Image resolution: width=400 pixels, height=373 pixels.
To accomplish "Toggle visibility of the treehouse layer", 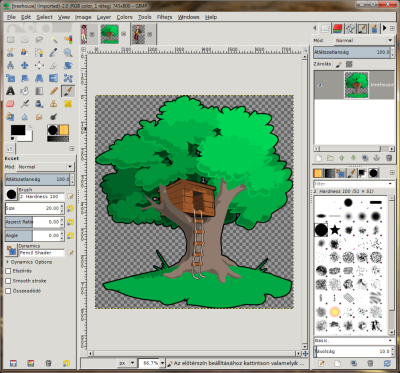I will (320, 85).
